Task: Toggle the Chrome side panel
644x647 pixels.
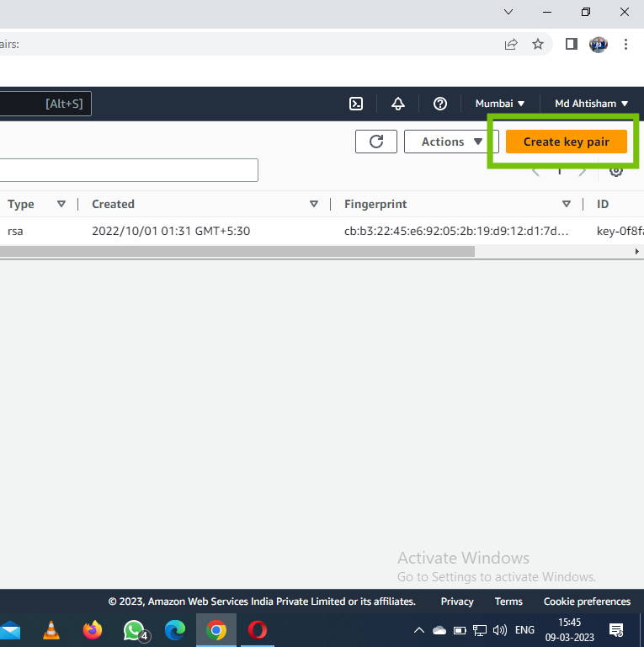Action: 571,44
